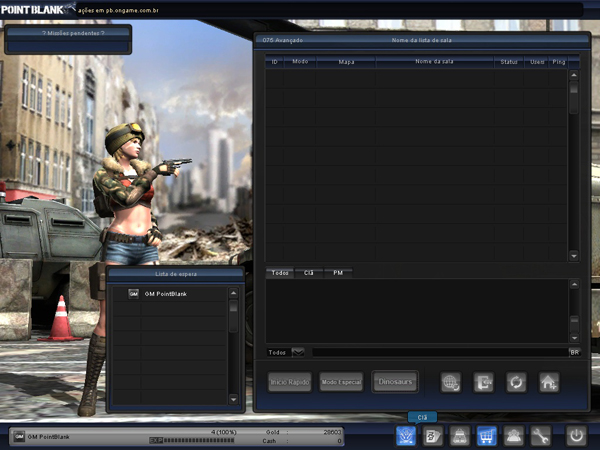Click room list scrollbar down arrow
The width and height of the screenshot is (600, 450).
574,256
